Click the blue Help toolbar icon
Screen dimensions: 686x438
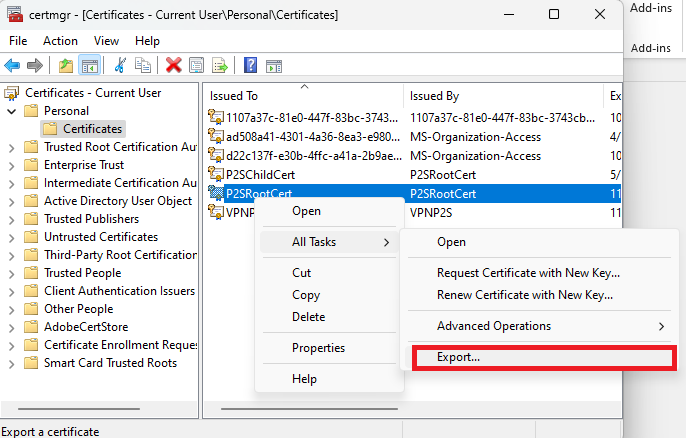point(250,65)
